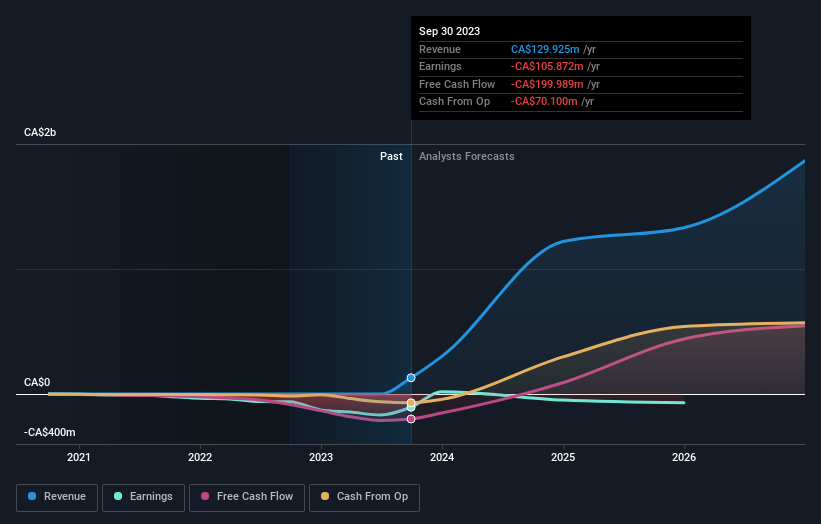Toggle the Cash From Op legend button
This screenshot has height=524, width=821.
pyautogui.click(x=364, y=497)
